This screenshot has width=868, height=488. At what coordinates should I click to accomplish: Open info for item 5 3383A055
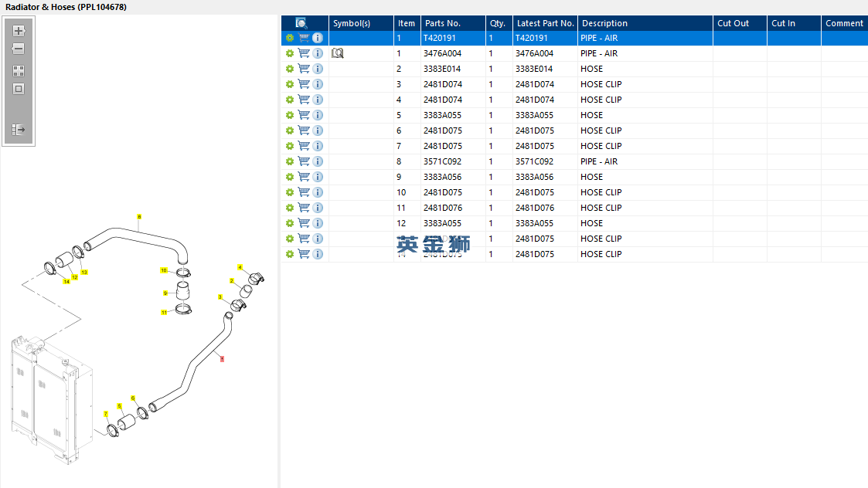318,115
